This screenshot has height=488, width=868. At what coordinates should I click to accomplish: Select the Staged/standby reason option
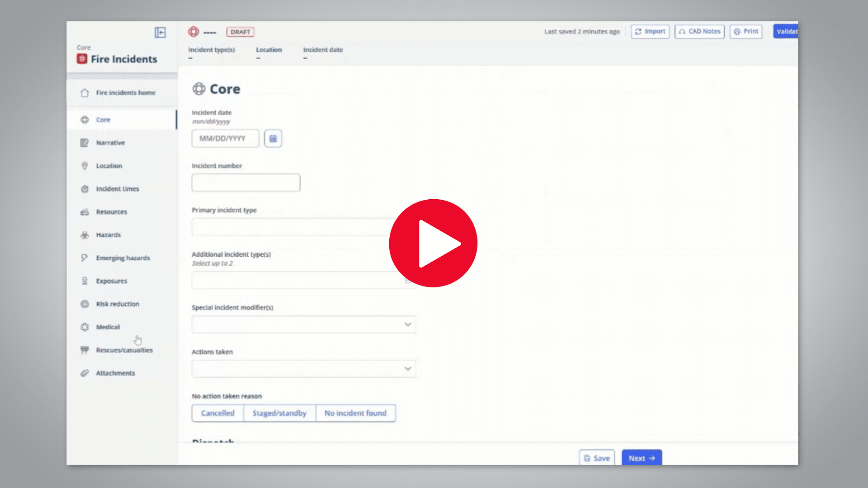pos(279,413)
